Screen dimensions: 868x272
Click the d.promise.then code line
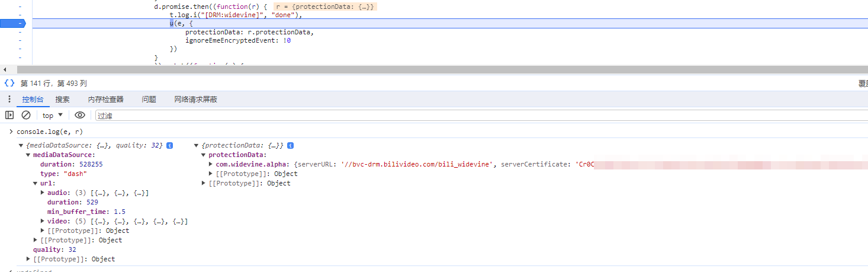pyautogui.click(x=211, y=6)
